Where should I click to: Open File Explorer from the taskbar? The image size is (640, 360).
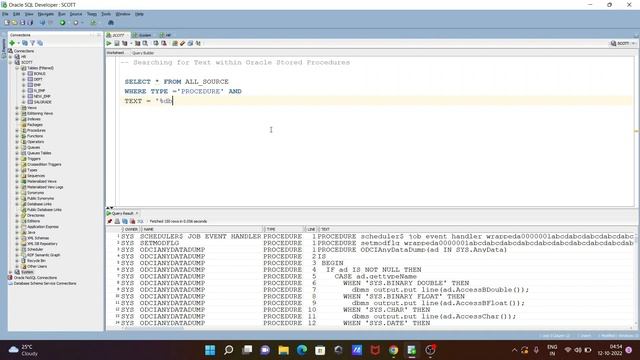(283, 350)
